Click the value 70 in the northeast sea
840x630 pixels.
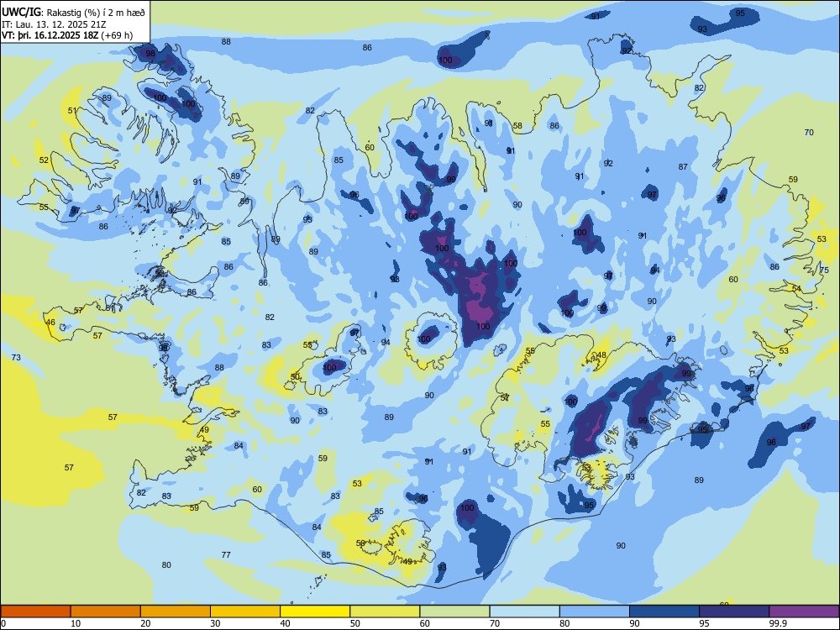coord(809,133)
